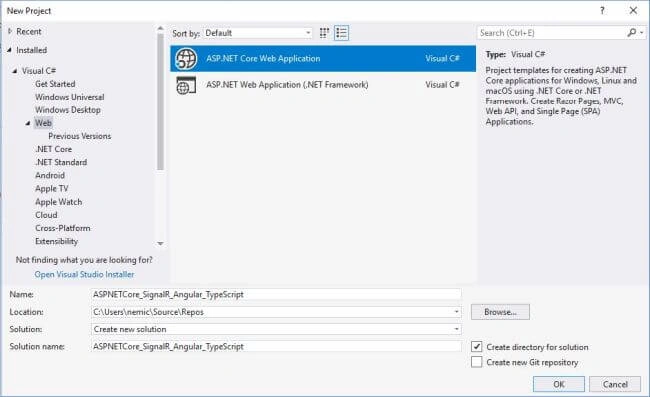Select the Installed tree node
Screen dimensions: 650x397
[32, 50]
